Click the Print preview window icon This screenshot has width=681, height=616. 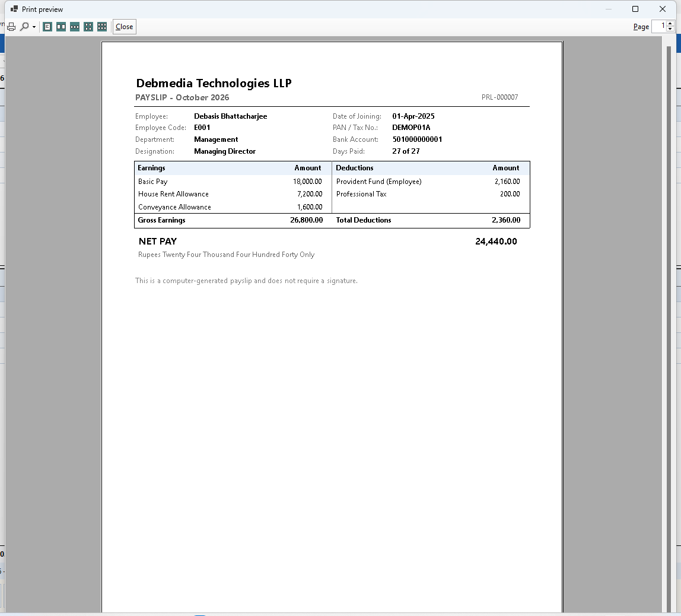point(14,9)
